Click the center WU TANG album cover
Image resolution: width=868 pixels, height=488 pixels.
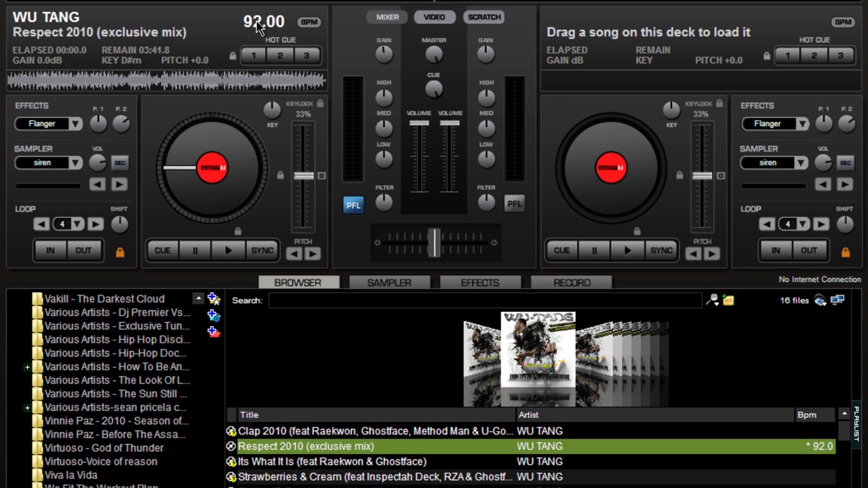click(538, 350)
